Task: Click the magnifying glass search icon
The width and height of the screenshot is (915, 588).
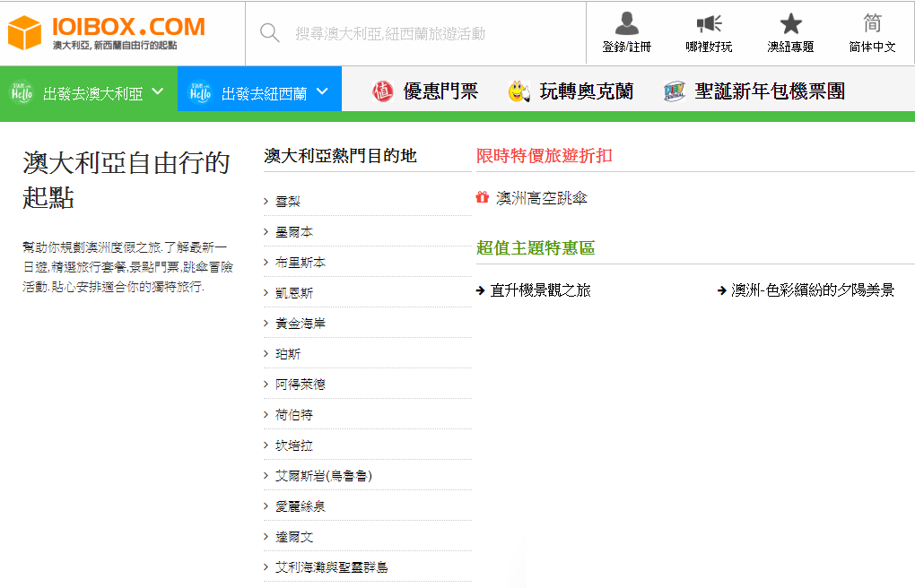Action: point(269,33)
